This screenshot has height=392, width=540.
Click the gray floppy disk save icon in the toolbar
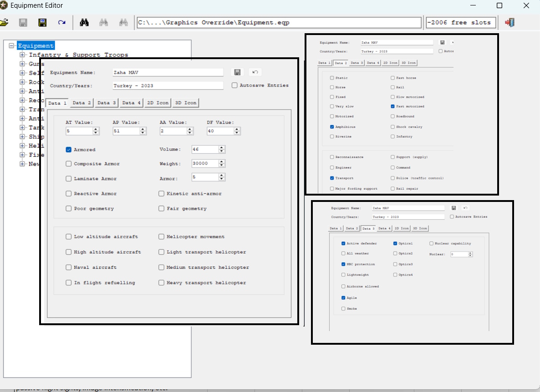23,23
